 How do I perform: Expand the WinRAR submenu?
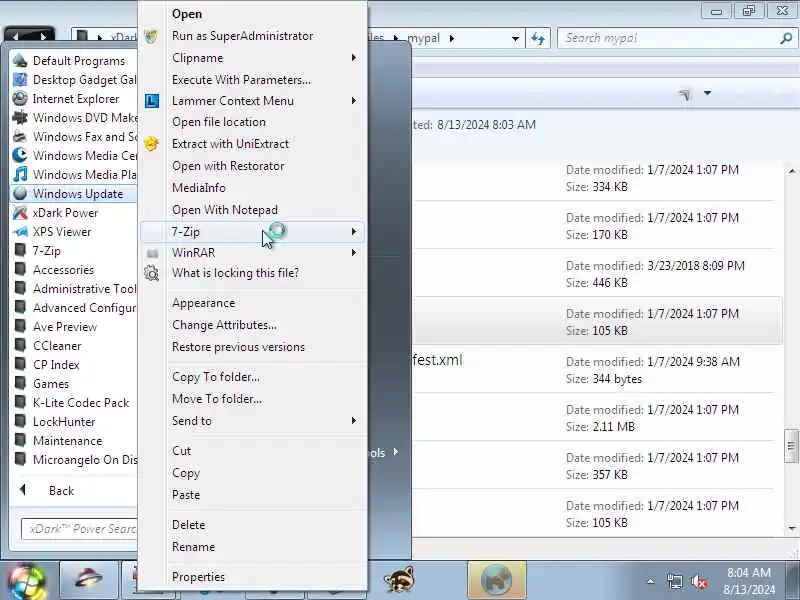253,253
